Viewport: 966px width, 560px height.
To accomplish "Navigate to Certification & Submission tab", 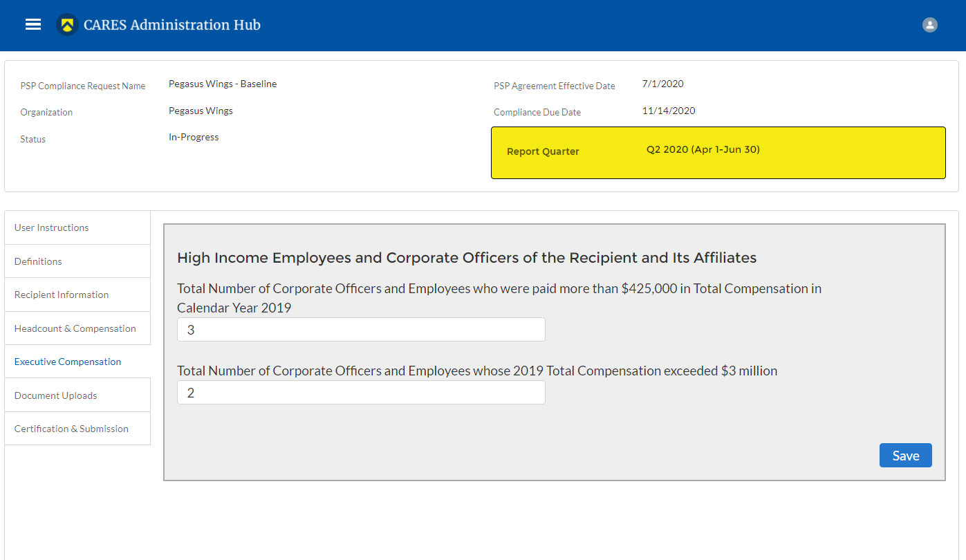I will tap(71, 429).
